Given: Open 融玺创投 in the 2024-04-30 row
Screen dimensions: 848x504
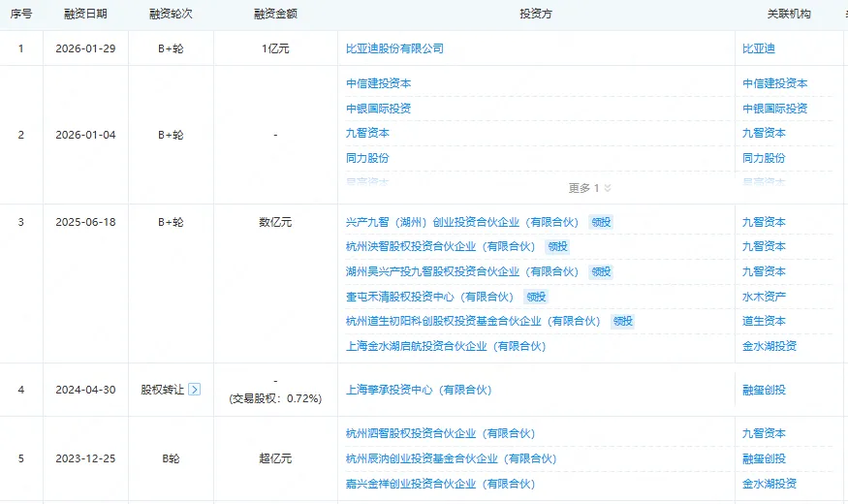Looking at the screenshot, I should pyautogui.click(x=764, y=390).
